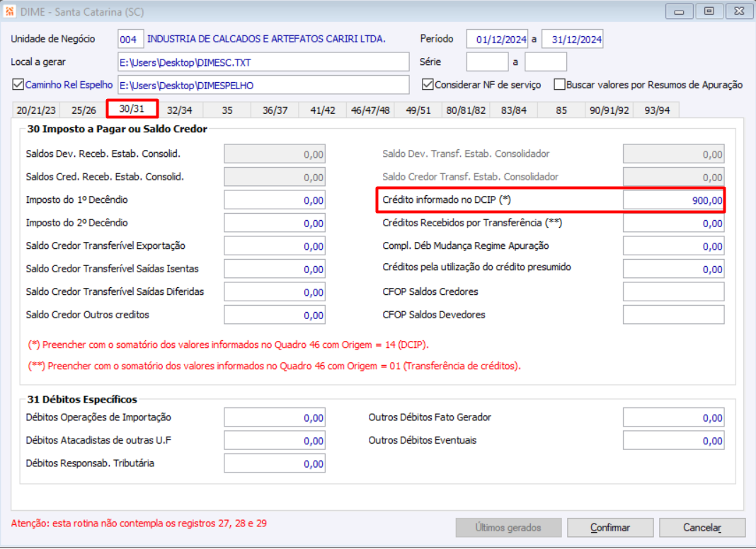756x549 pixels.
Task: Click Débitos Responsab. Tributária field
Action: pyautogui.click(x=275, y=463)
